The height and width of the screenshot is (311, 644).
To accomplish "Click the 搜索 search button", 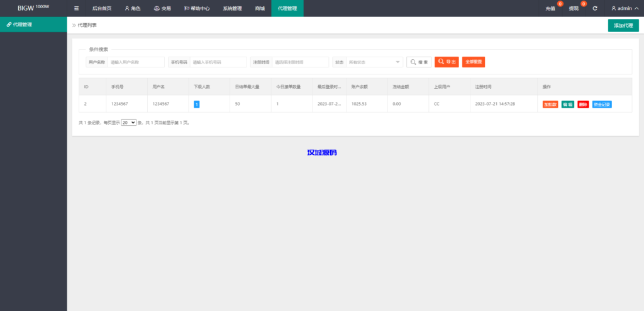I will (419, 62).
